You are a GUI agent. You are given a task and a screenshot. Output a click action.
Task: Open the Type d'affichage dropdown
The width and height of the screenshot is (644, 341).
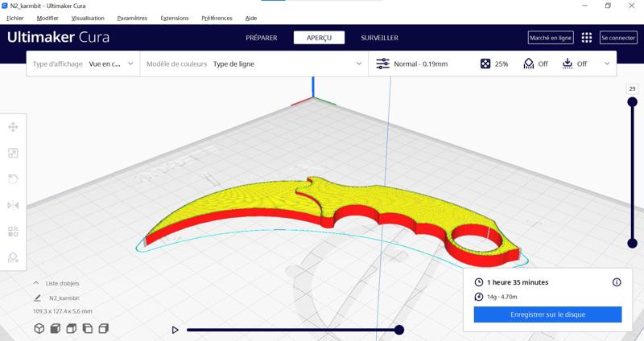[84, 64]
